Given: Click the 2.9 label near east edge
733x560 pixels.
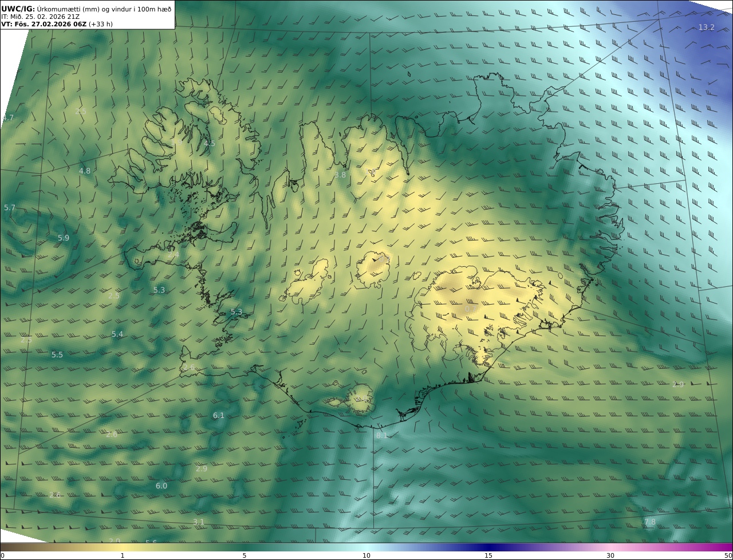Looking at the screenshot, I should pos(678,385).
